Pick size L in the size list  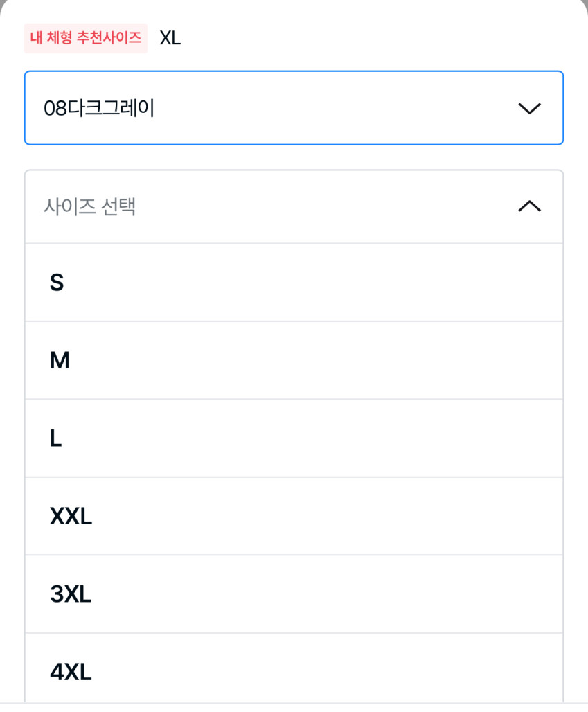[294, 438]
